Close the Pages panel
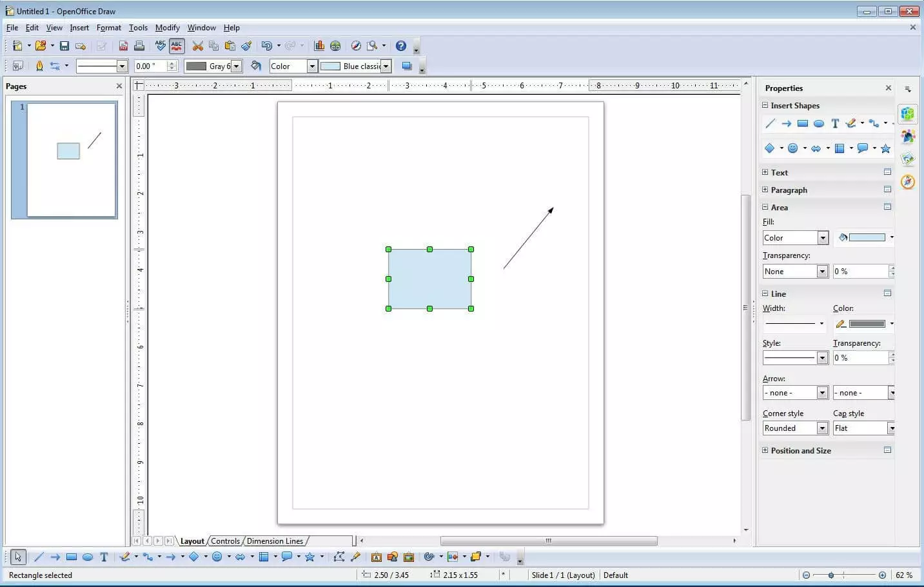924x587 pixels. (x=119, y=86)
